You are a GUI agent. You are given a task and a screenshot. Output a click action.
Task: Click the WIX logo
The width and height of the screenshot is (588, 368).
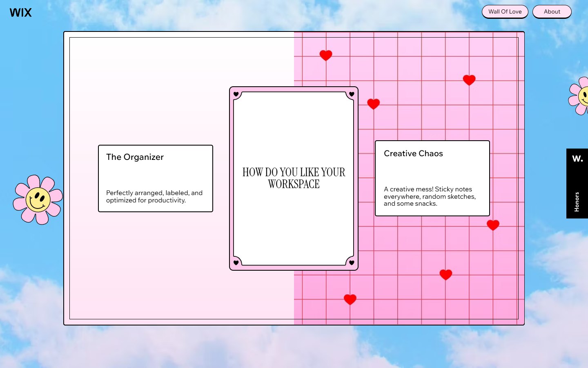tap(20, 12)
